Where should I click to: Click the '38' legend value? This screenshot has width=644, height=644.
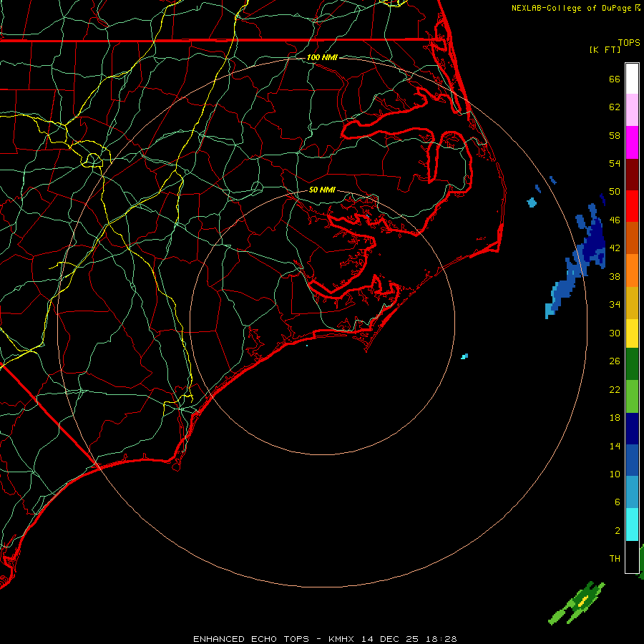coord(615,276)
